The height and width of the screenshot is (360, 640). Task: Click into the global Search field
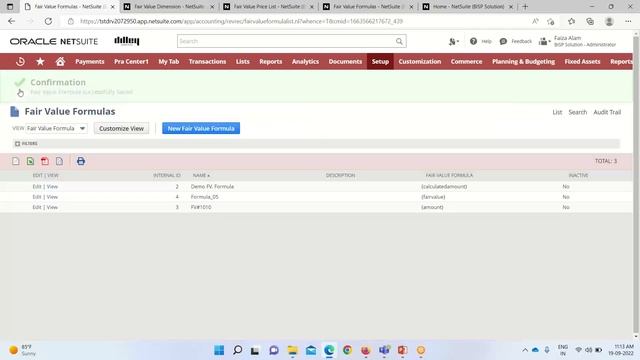286,41
